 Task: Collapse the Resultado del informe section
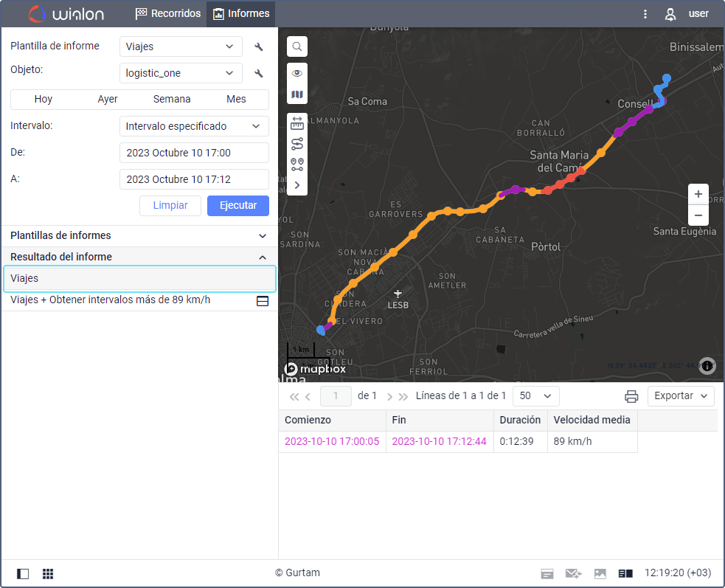(262, 257)
